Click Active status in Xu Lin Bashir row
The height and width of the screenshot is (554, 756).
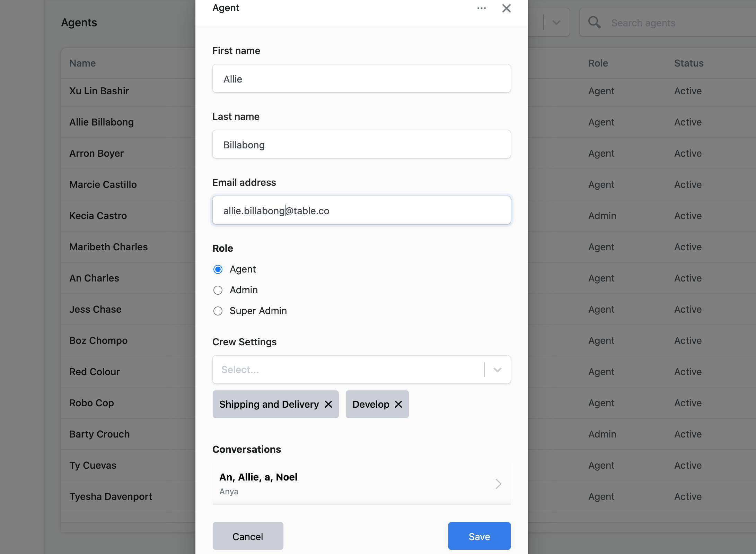pyautogui.click(x=688, y=91)
